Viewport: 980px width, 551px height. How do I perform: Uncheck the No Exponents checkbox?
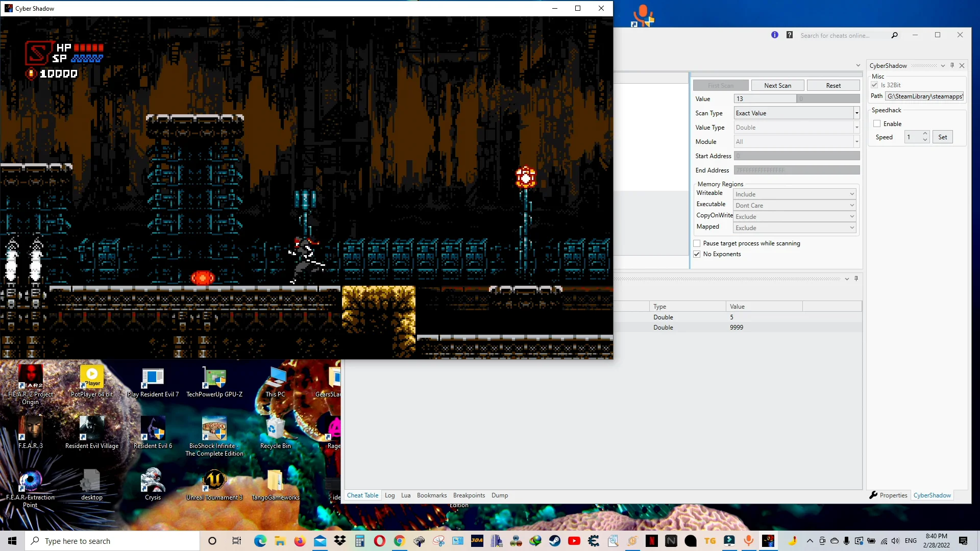tap(697, 254)
